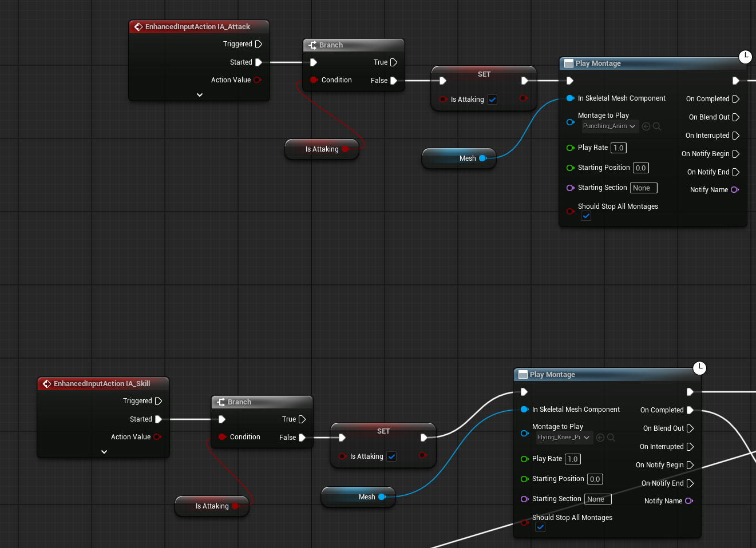Click Action Value pin on IA_Attack node
Image resolution: width=756 pixels, height=548 pixels.
click(x=258, y=80)
